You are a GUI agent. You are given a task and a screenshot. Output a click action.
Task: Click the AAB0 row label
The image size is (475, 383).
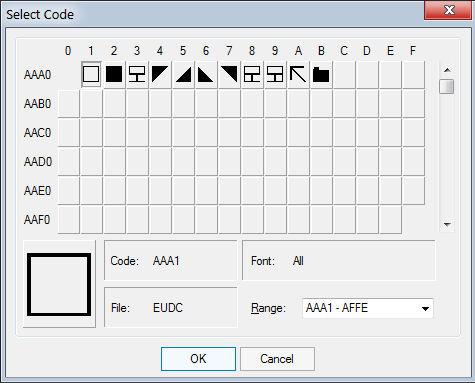(37, 104)
